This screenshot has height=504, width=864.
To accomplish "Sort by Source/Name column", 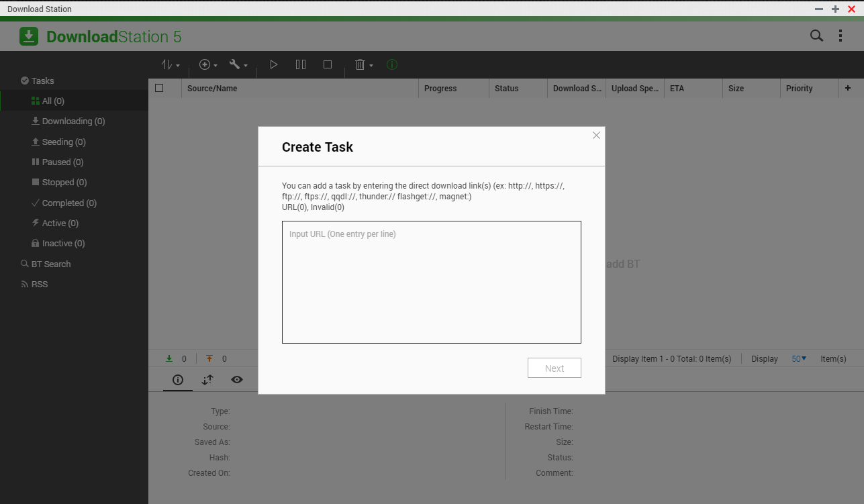I will tap(300, 89).
